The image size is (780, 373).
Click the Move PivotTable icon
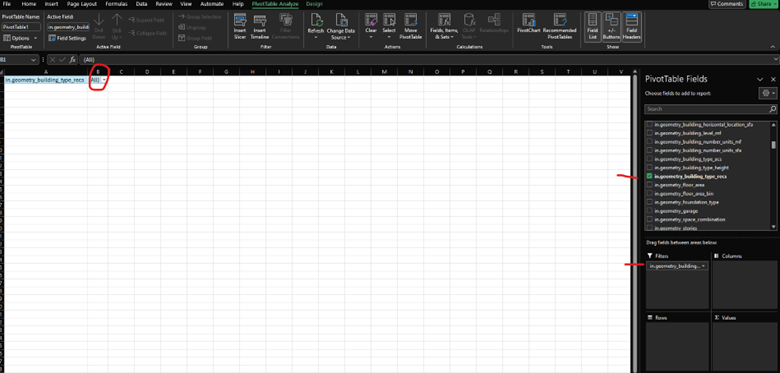coord(410,20)
